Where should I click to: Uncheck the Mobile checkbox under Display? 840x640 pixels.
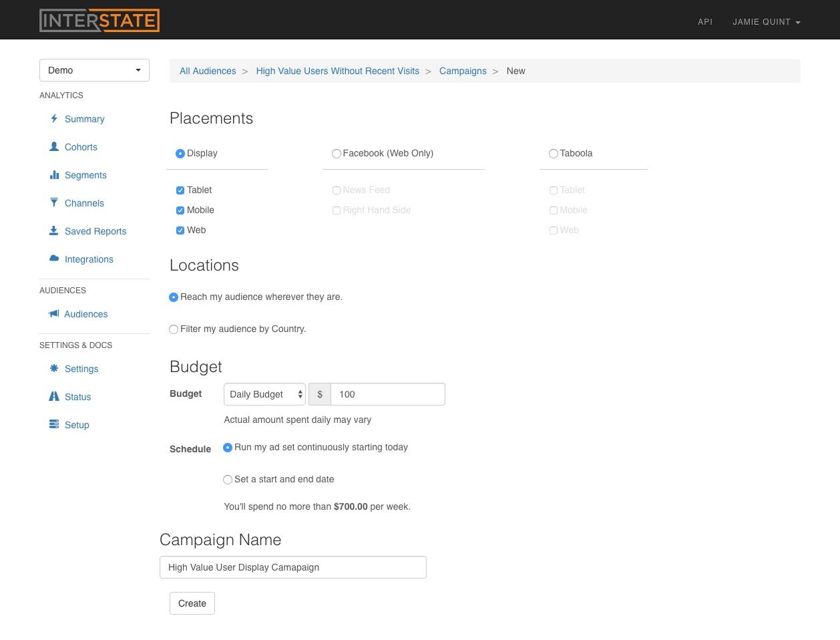[180, 210]
